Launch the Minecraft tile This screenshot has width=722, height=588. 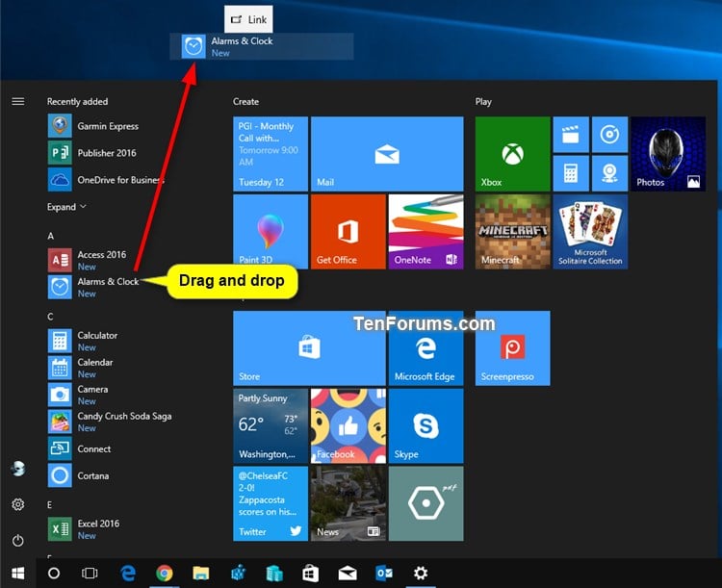click(x=512, y=232)
